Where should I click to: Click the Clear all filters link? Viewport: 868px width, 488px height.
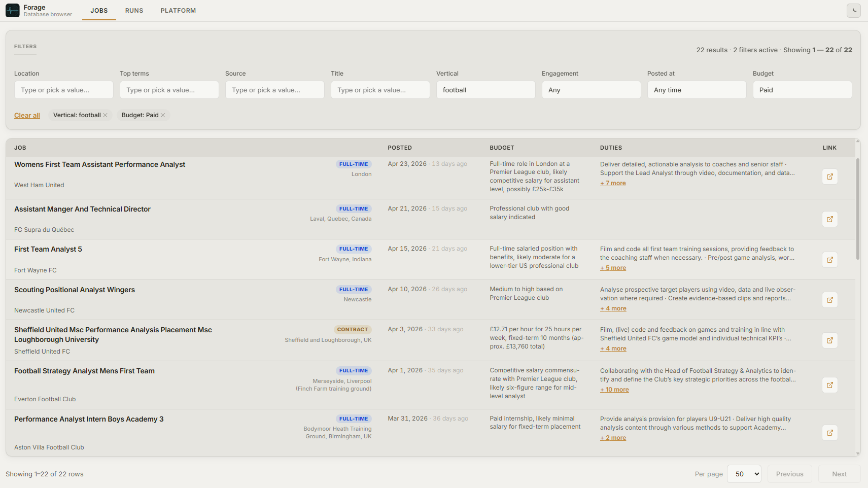[x=27, y=115]
